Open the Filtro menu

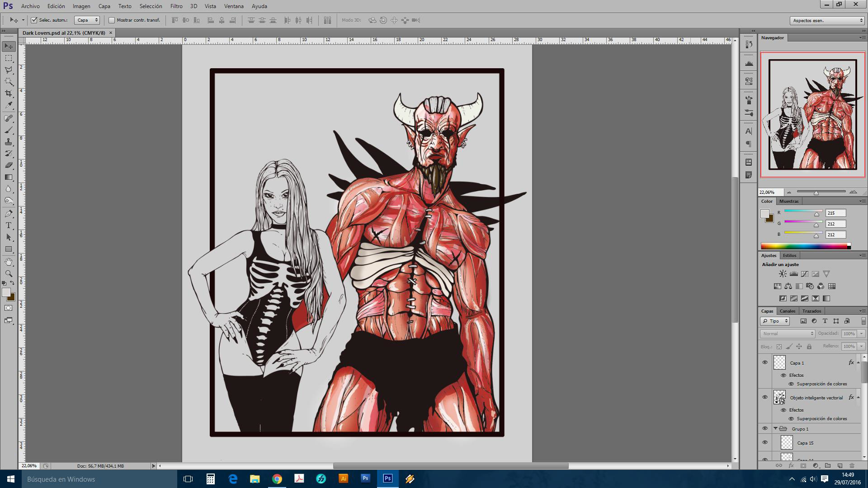pyautogui.click(x=176, y=6)
